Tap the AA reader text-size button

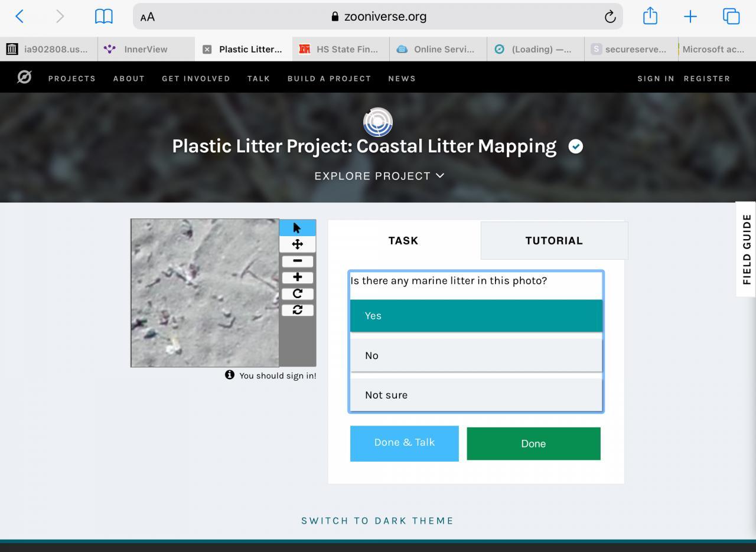coord(148,17)
